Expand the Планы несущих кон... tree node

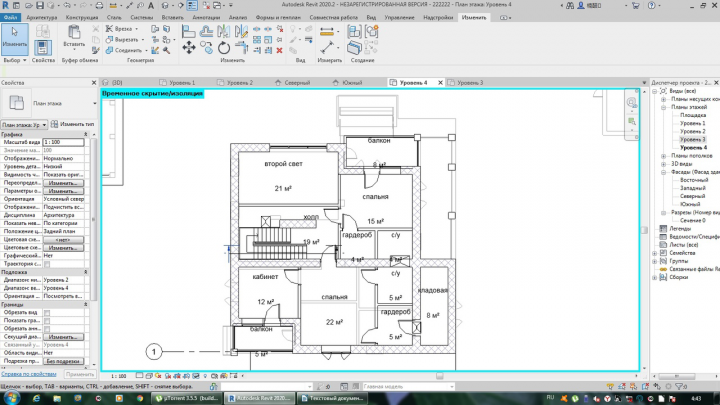(664, 99)
